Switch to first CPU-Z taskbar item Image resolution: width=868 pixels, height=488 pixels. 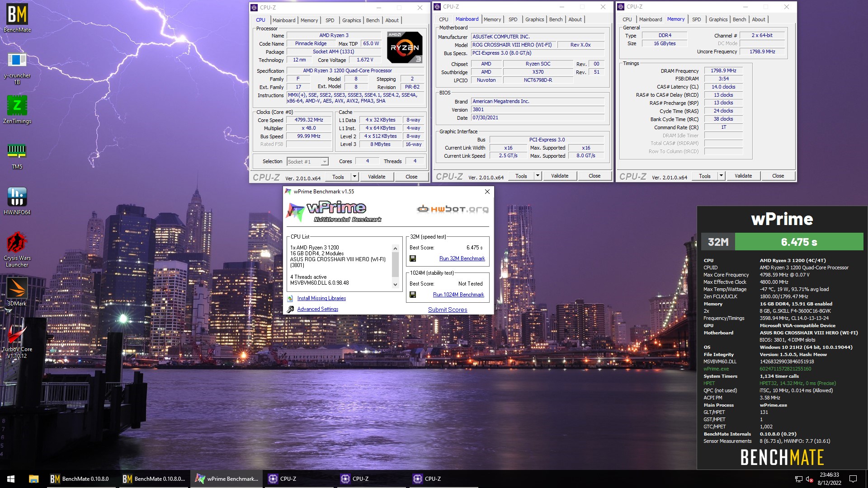click(x=298, y=479)
